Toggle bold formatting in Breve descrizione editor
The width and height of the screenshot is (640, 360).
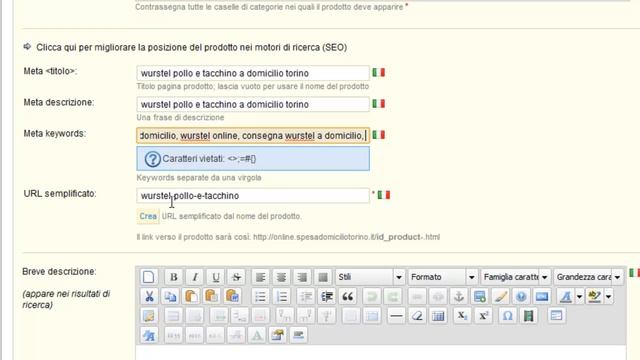(x=173, y=277)
